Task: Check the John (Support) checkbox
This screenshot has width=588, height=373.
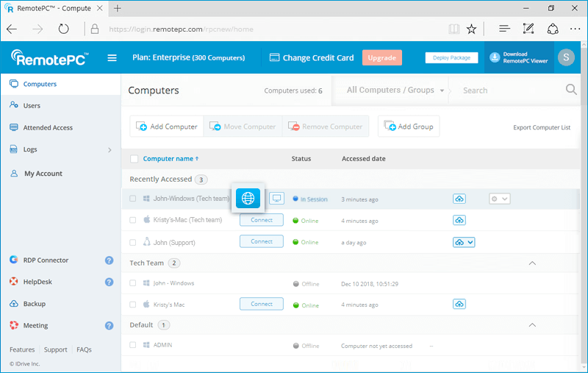Action: click(x=133, y=242)
